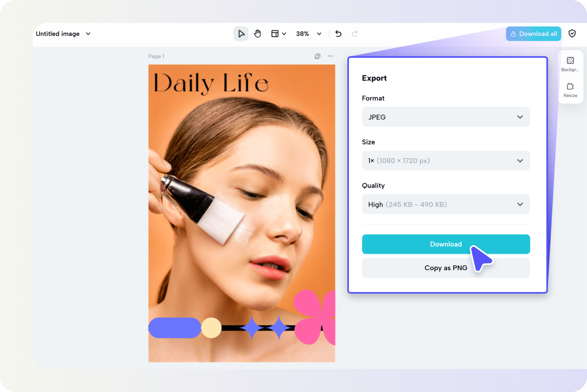Select the cursor selection tool
587x392 pixels.
point(241,34)
